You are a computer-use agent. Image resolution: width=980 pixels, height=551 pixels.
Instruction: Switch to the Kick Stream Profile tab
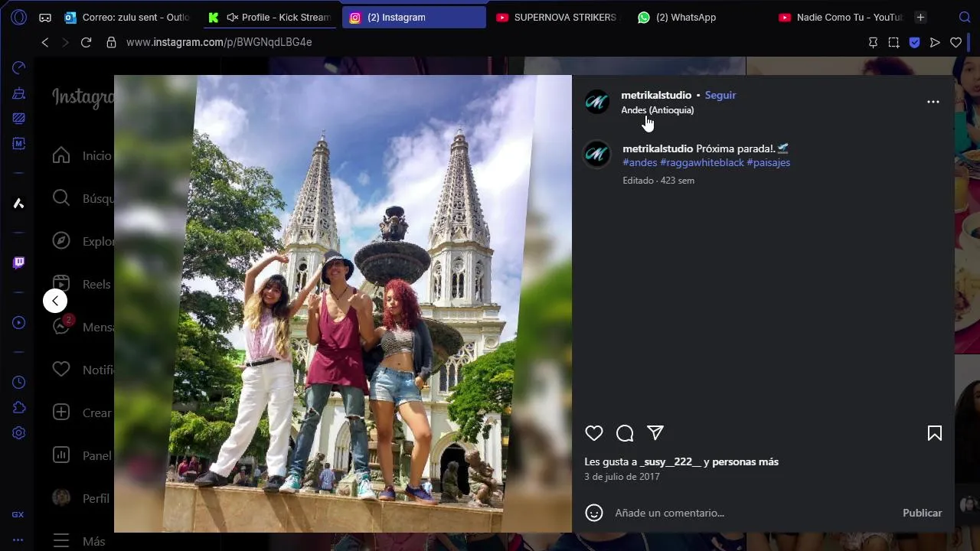point(269,17)
